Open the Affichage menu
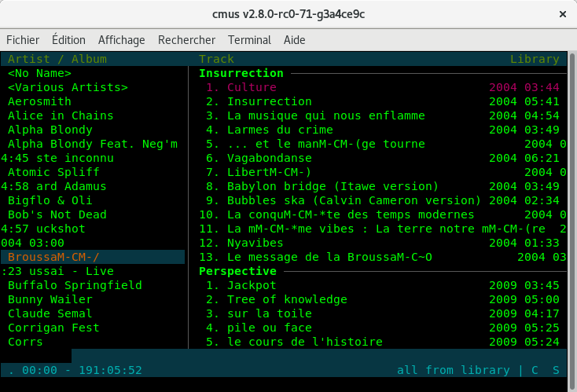The width and height of the screenshot is (577, 392). click(121, 40)
